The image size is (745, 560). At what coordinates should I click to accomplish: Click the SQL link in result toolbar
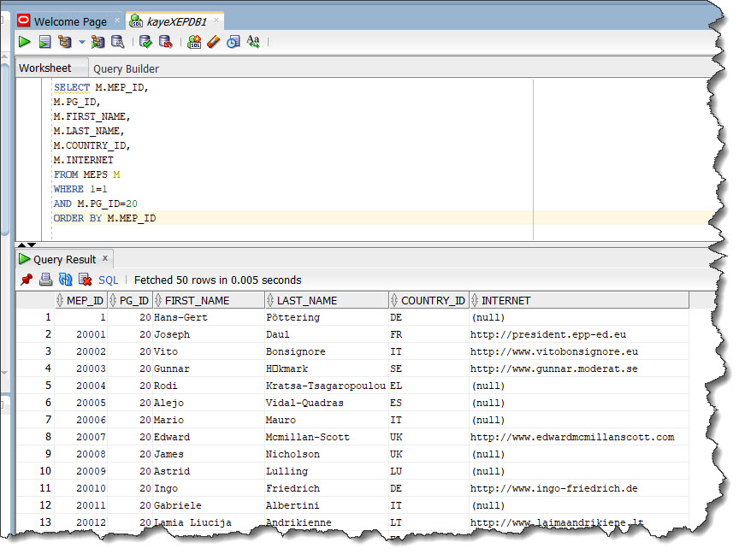click(x=109, y=280)
